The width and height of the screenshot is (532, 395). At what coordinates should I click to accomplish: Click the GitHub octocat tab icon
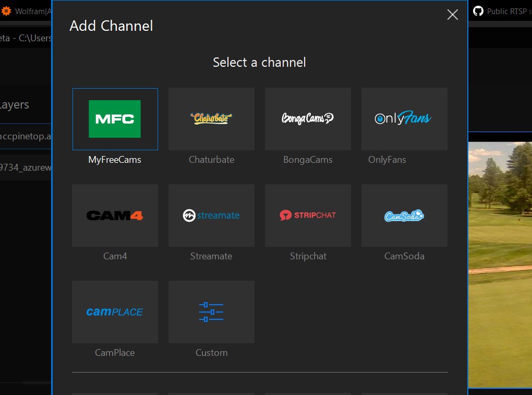(478, 11)
